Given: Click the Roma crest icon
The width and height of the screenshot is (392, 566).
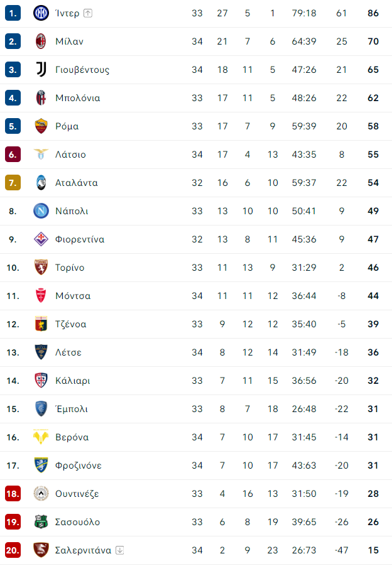Looking at the screenshot, I should [41, 126].
